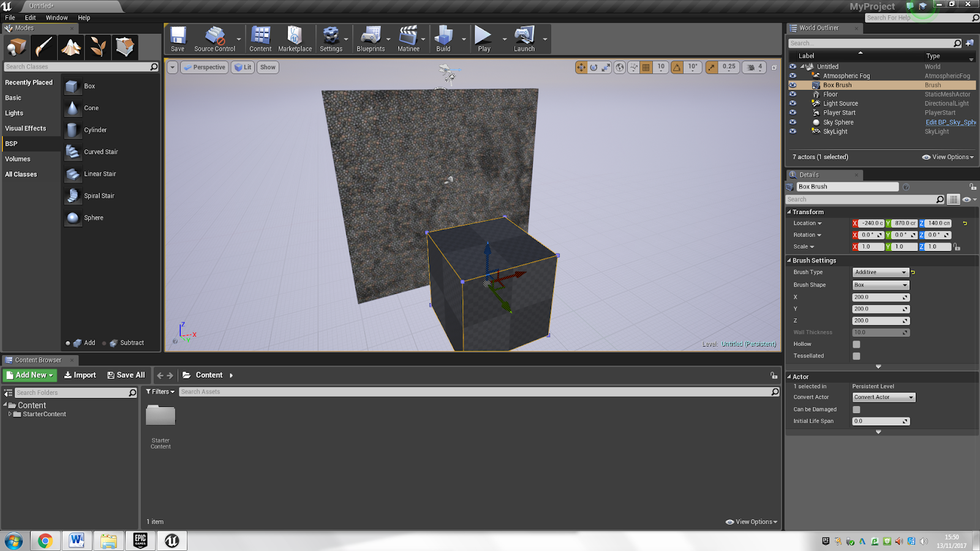Toggle visibility of Light Source actor
Viewport: 980px width, 551px height.
pos(793,103)
